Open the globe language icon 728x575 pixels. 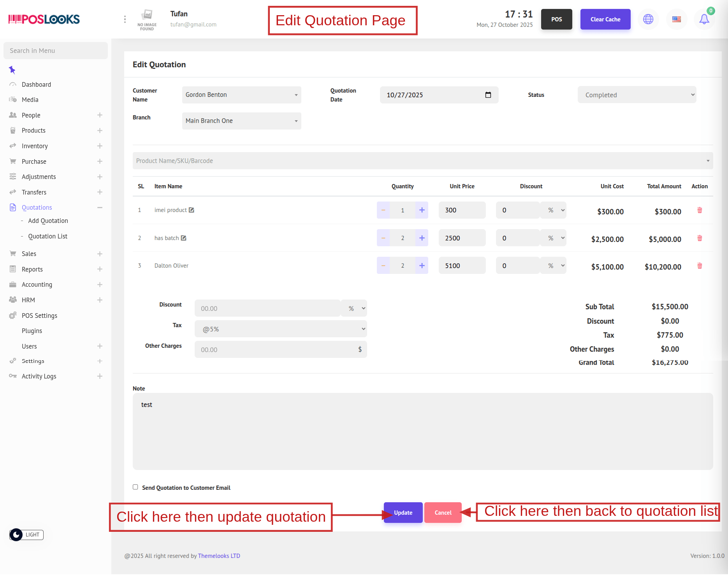pyautogui.click(x=648, y=19)
